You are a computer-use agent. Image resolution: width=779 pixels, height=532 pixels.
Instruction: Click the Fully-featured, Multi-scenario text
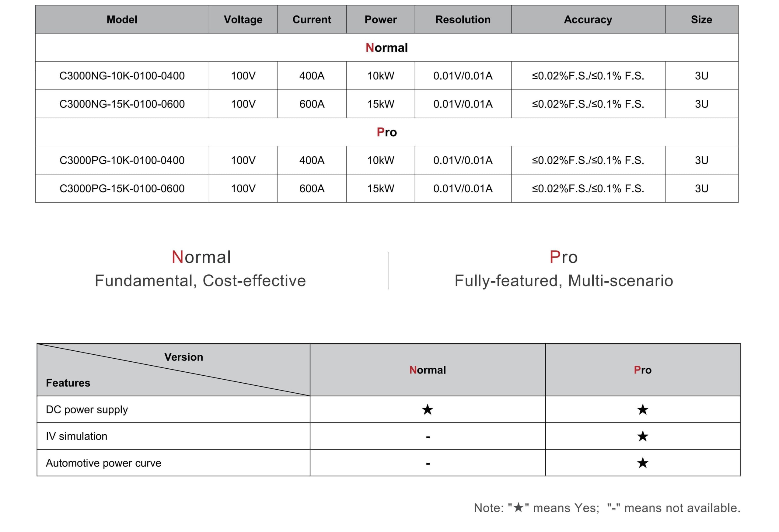(564, 281)
